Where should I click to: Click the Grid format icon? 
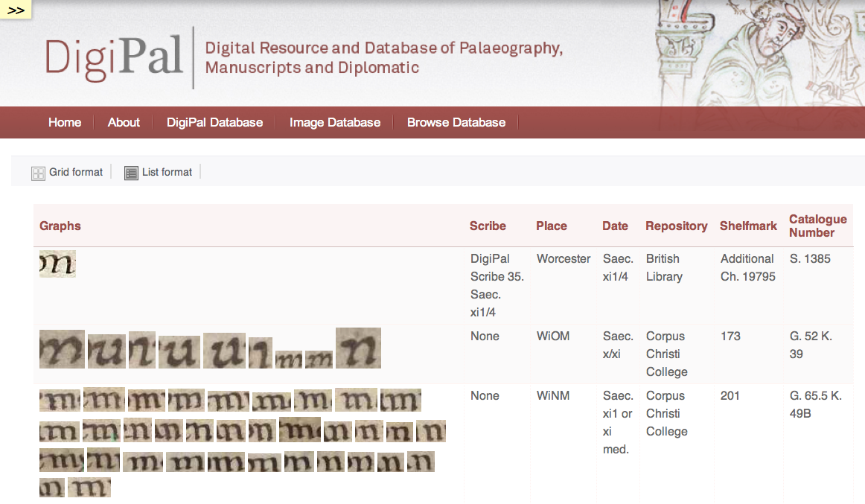pyautogui.click(x=39, y=173)
